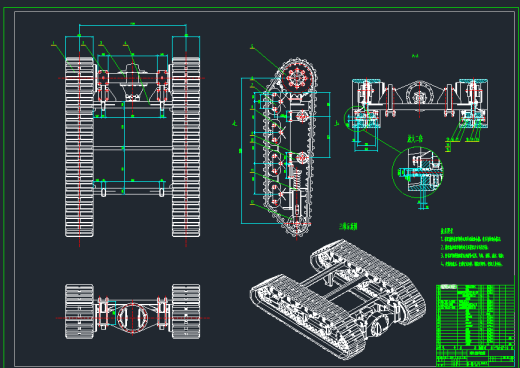Select the red circular flange in the front view
520x368 pixels.
132,318
